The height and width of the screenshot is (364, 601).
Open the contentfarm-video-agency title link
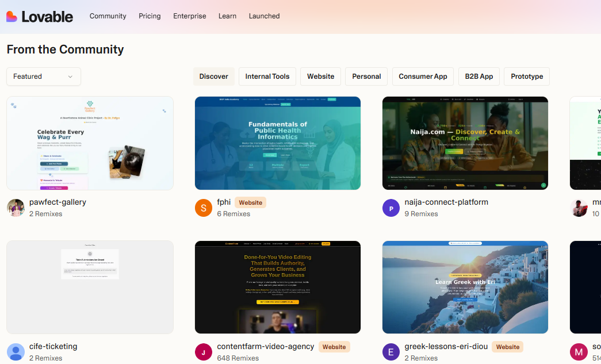[x=266, y=346]
